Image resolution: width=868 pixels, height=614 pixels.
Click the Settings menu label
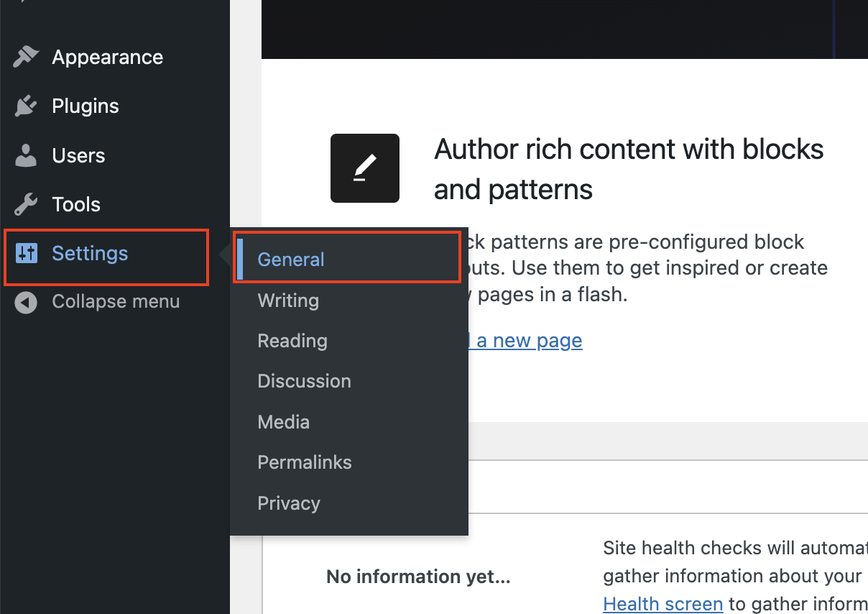(x=90, y=253)
